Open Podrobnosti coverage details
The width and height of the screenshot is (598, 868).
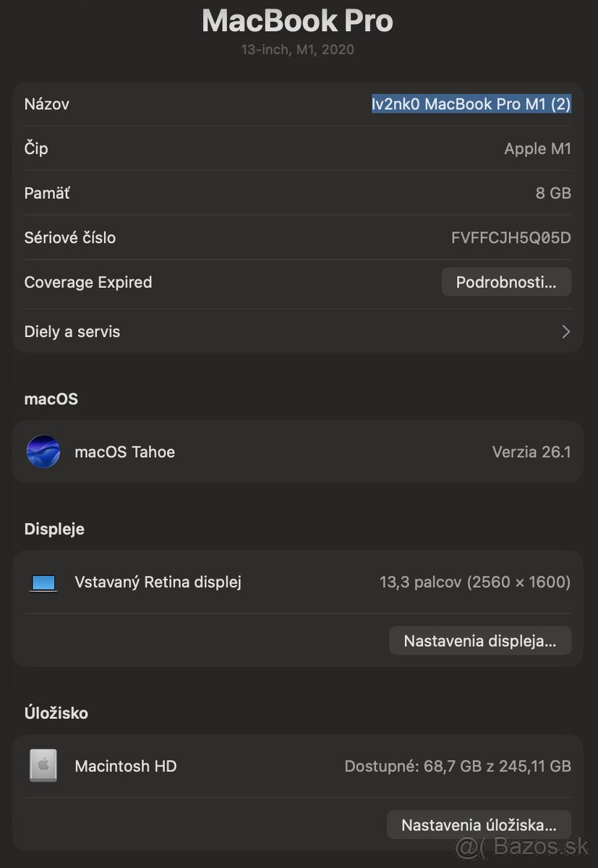[505, 282]
